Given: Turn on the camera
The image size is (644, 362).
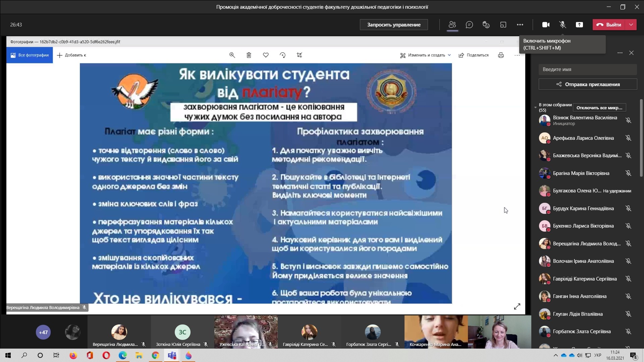Looking at the screenshot, I should [x=546, y=24].
